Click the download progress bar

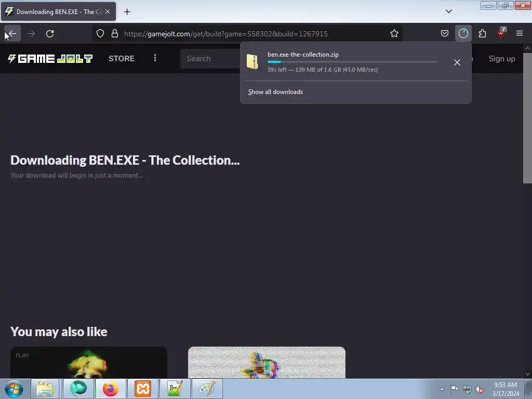(x=352, y=62)
